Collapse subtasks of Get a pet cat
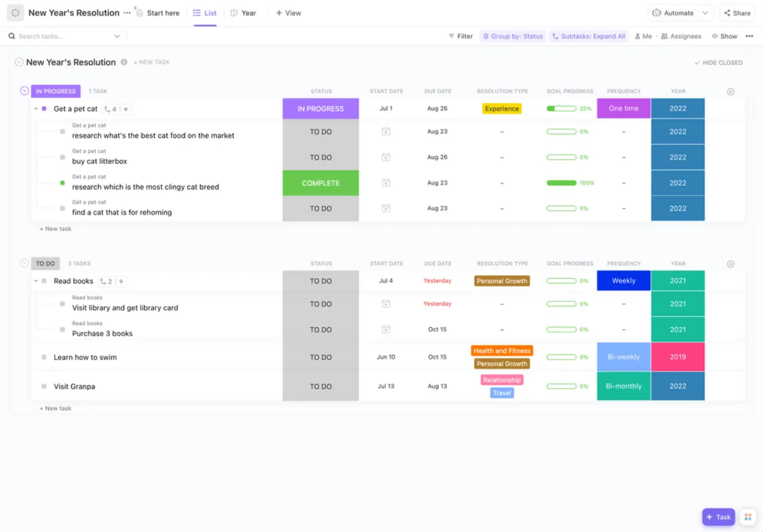763x532 pixels. (x=36, y=109)
